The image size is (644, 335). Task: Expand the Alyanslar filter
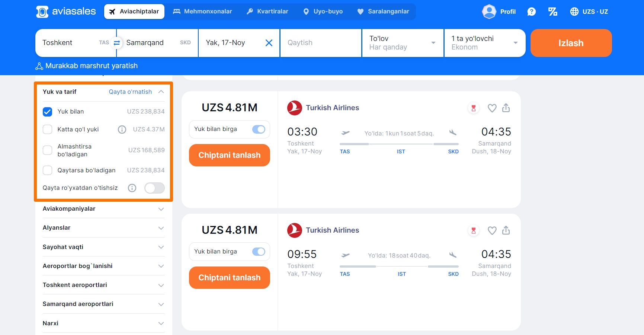pyautogui.click(x=103, y=228)
